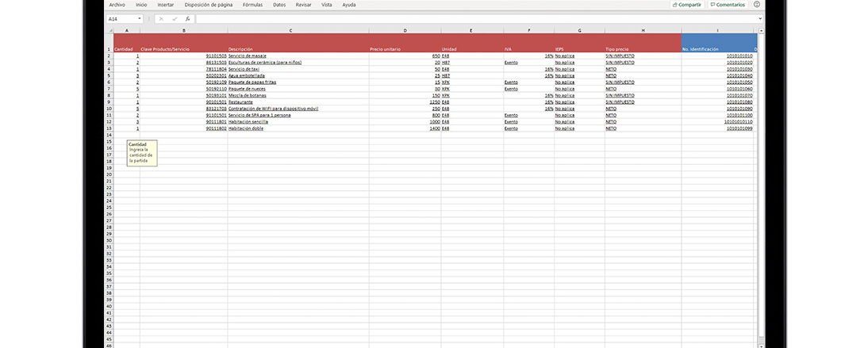Expand the formula bar with chevron
Viewport: 868px width, 348px height.
pyautogui.click(x=759, y=18)
